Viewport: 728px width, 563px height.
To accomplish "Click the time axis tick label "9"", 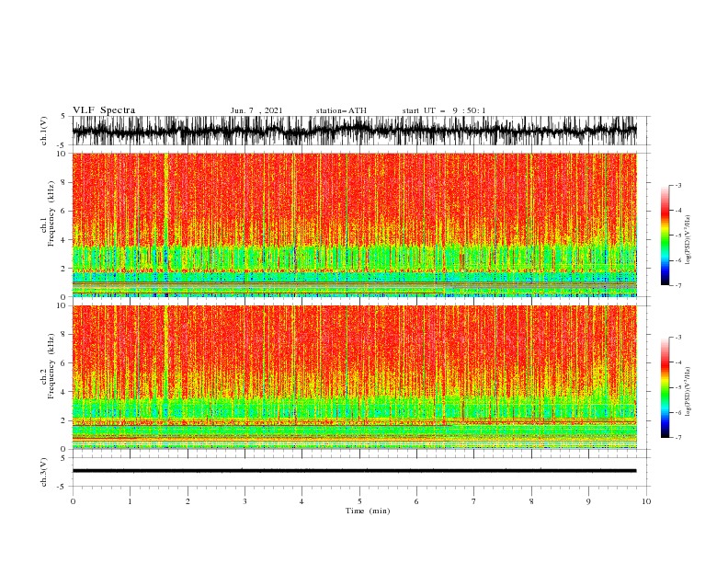I will (588, 501).
